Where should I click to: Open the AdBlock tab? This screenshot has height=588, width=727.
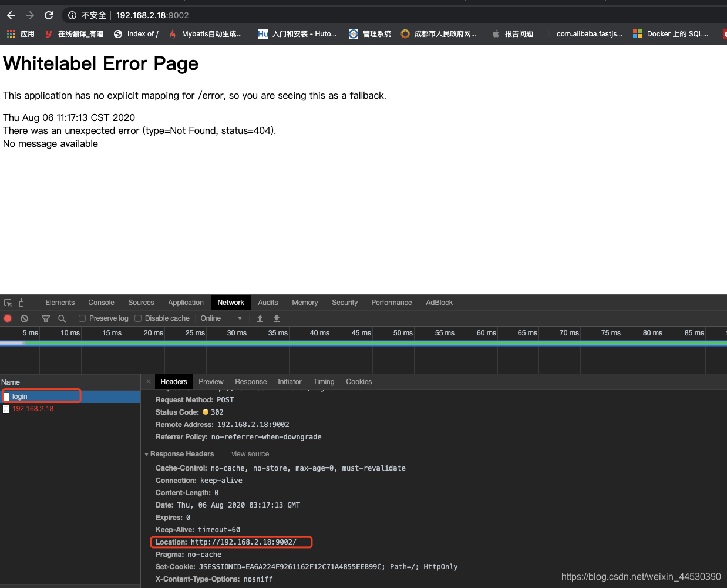click(439, 303)
